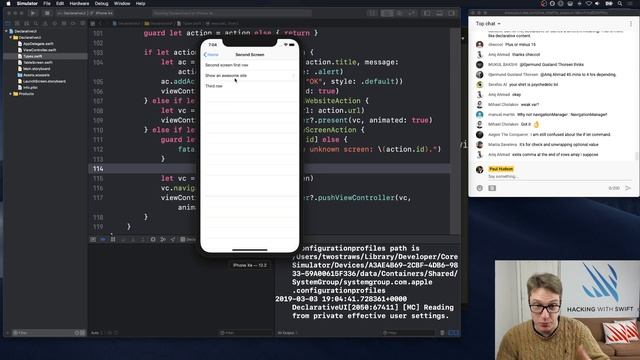This screenshot has height=360, width=640.
Task: Toggle breakpoints activation in debug bar
Action: pos(103,239)
